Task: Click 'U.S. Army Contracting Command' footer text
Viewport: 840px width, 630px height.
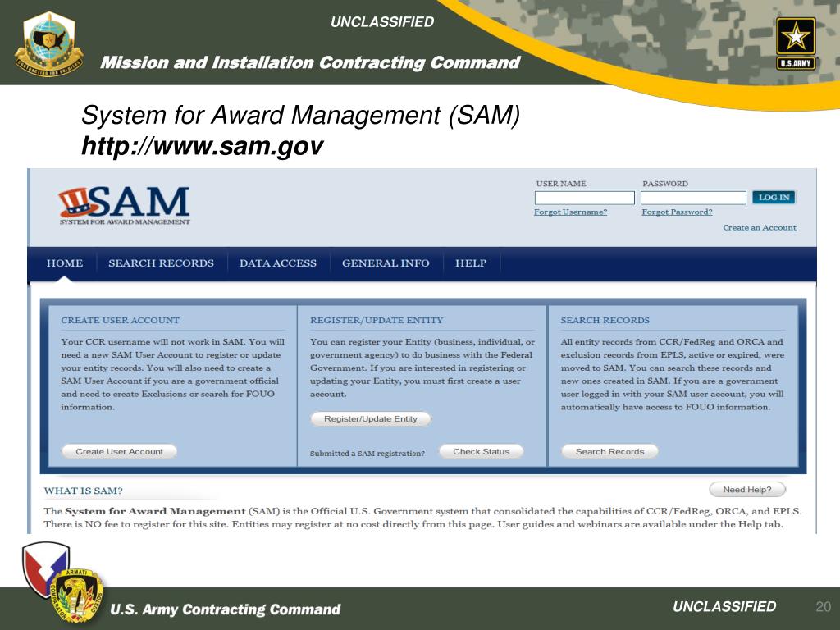Action: pos(225,609)
